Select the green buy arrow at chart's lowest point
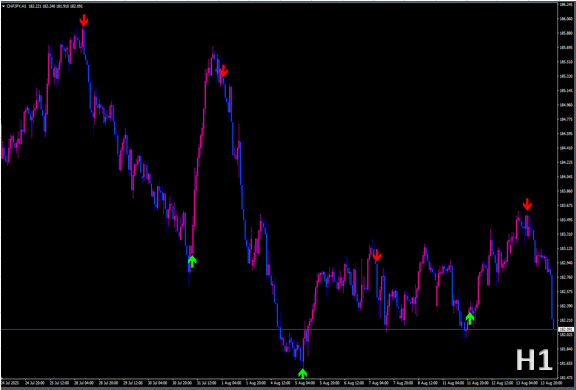Image resolution: width=576 pixels, height=390 pixels. click(302, 373)
